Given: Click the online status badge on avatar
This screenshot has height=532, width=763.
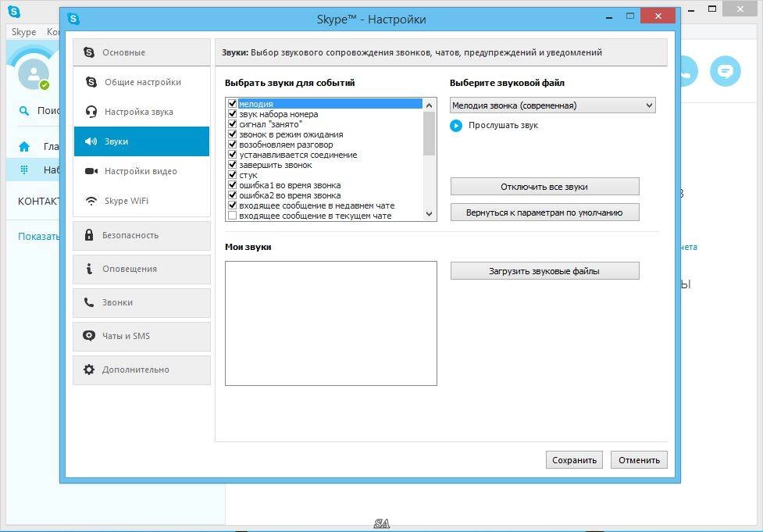Looking at the screenshot, I should point(45,86).
